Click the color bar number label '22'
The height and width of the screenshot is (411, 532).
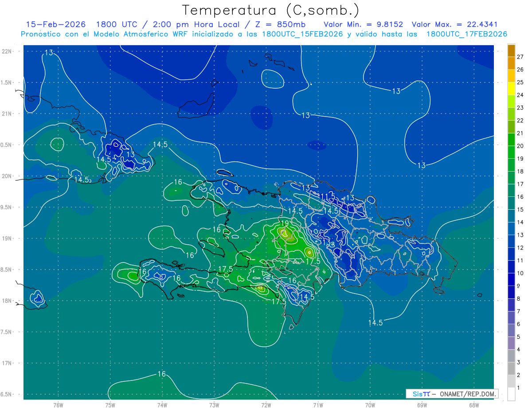click(x=520, y=121)
